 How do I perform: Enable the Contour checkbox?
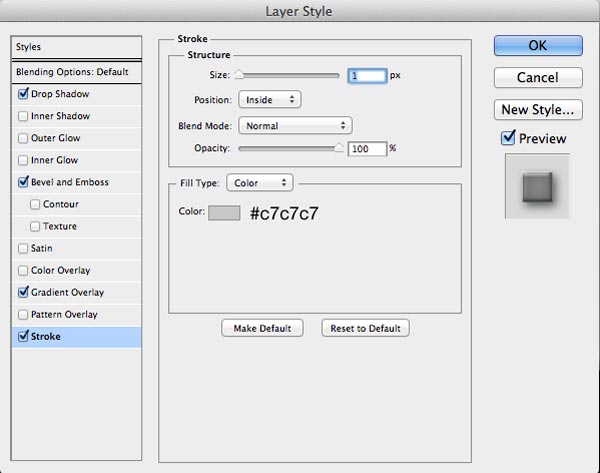(x=35, y=204)
